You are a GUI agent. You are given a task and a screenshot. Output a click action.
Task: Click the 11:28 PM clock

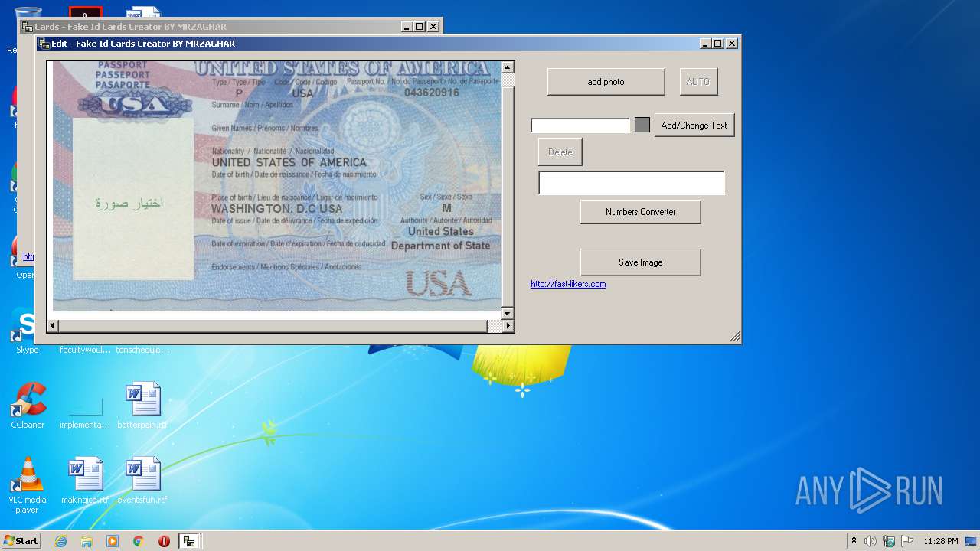click(940, 541)
